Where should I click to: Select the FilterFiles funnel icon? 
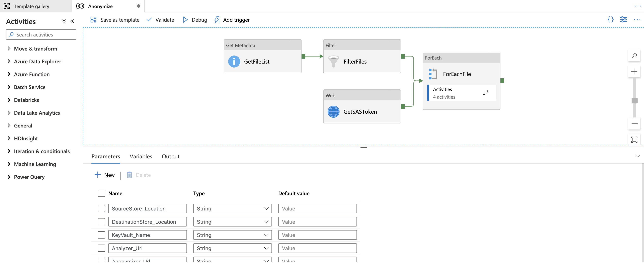click(x=333, y=62)
